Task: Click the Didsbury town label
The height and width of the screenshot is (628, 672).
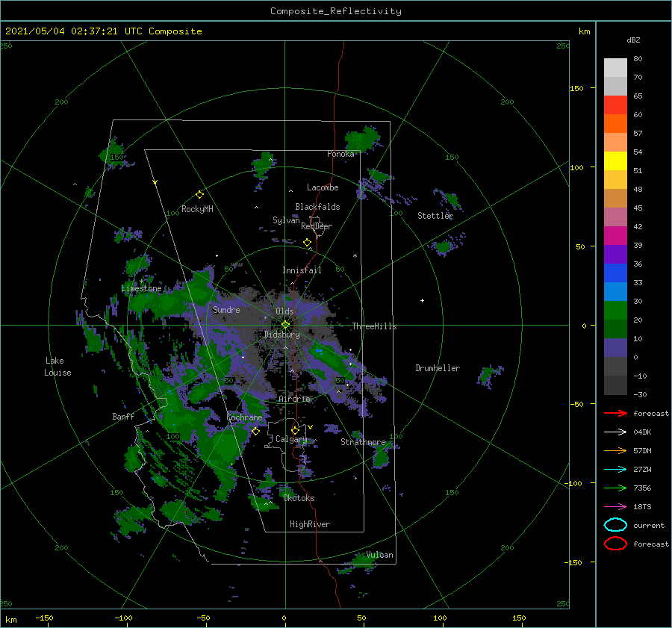Action: pos(281,335)
